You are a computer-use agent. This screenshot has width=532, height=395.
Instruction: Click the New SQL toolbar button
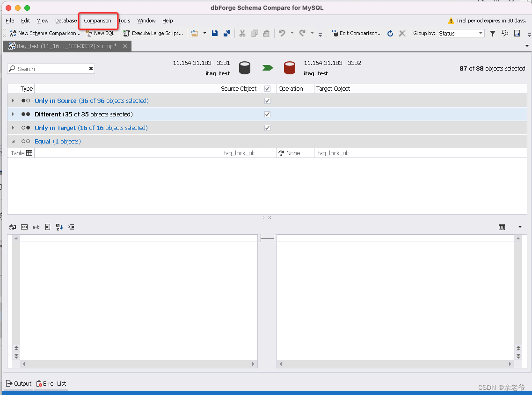[x=101, y=33]
